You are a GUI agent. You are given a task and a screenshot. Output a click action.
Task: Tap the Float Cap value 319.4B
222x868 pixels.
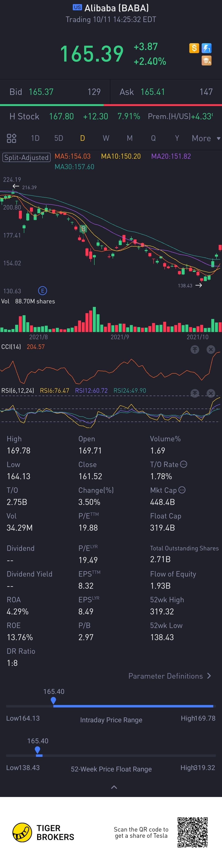(162, 528)
